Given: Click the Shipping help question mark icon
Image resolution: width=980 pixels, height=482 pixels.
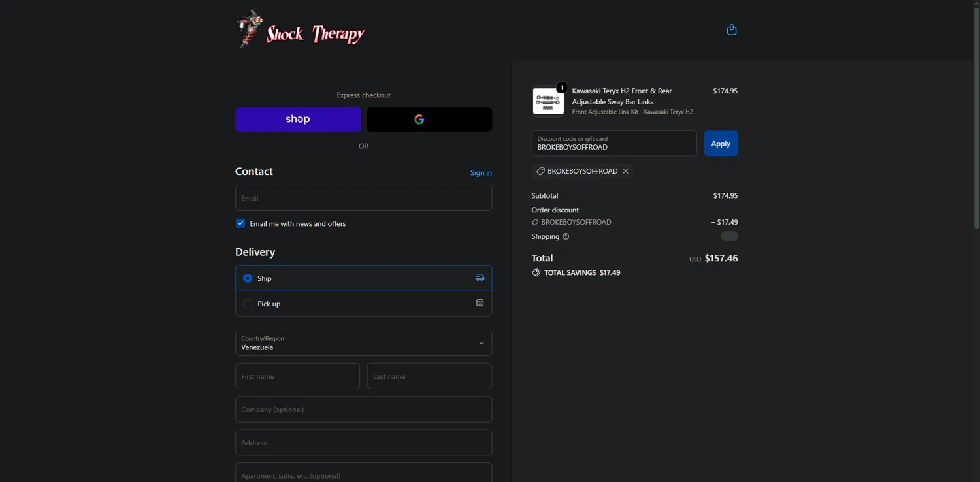Looking at the screenshot, I should (566, 236).
